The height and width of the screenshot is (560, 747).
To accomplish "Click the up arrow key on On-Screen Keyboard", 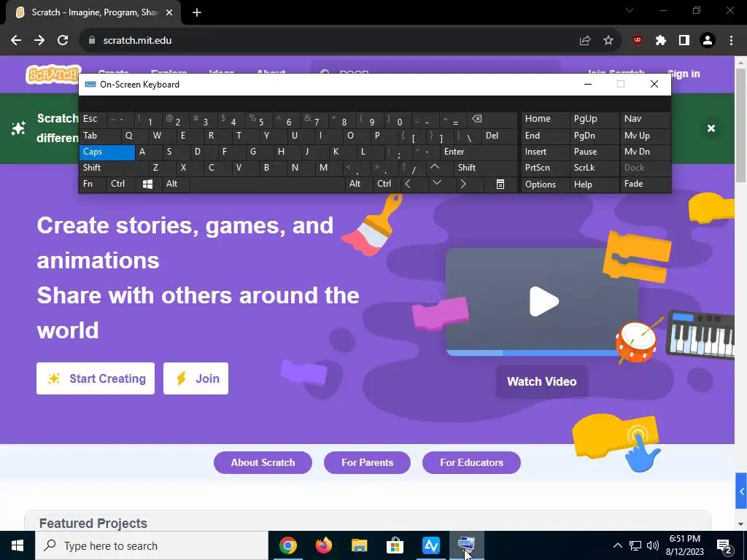I will [435, 168].
